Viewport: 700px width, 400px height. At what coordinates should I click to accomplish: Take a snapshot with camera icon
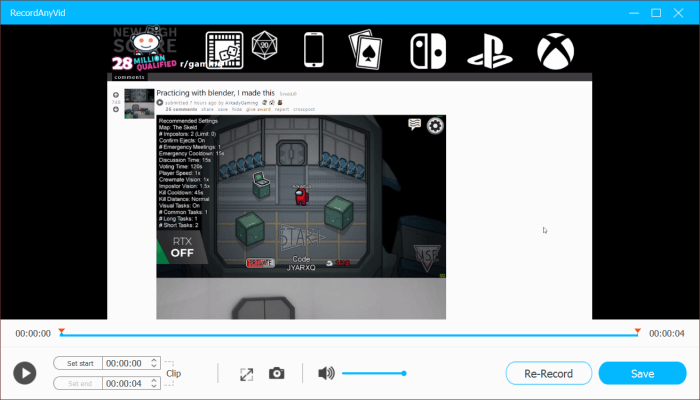(x=276, y=373)
